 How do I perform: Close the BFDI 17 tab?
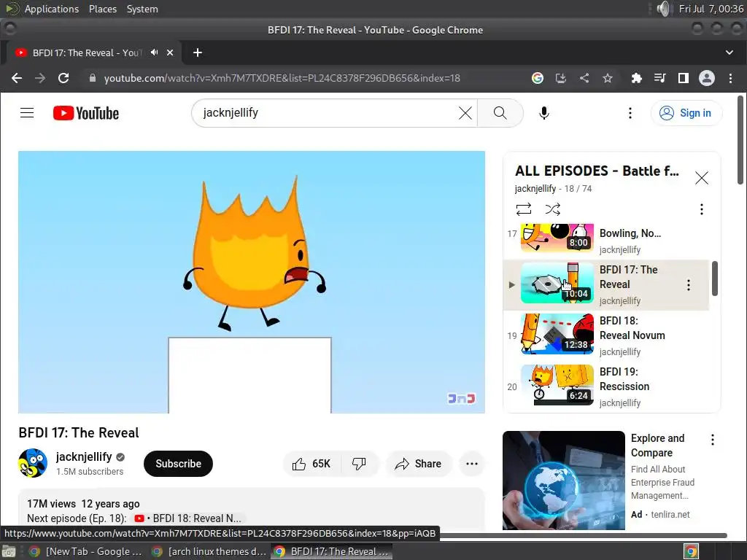[170, 52]
